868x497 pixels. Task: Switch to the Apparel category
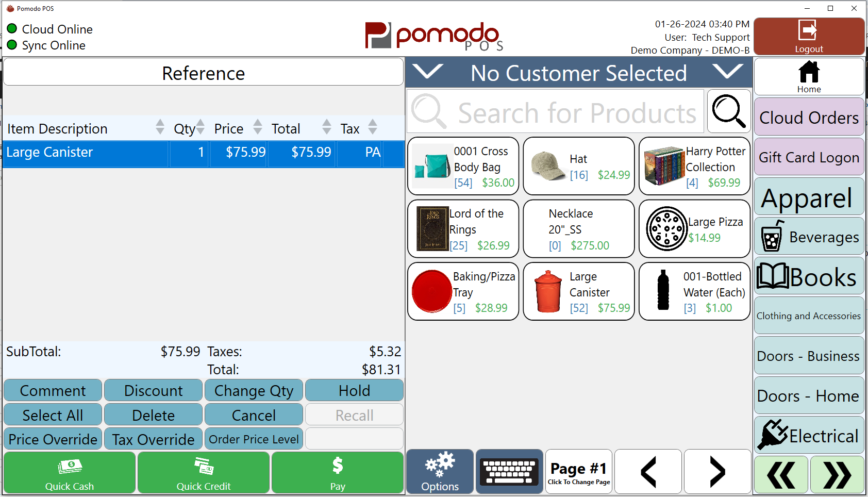808,197
